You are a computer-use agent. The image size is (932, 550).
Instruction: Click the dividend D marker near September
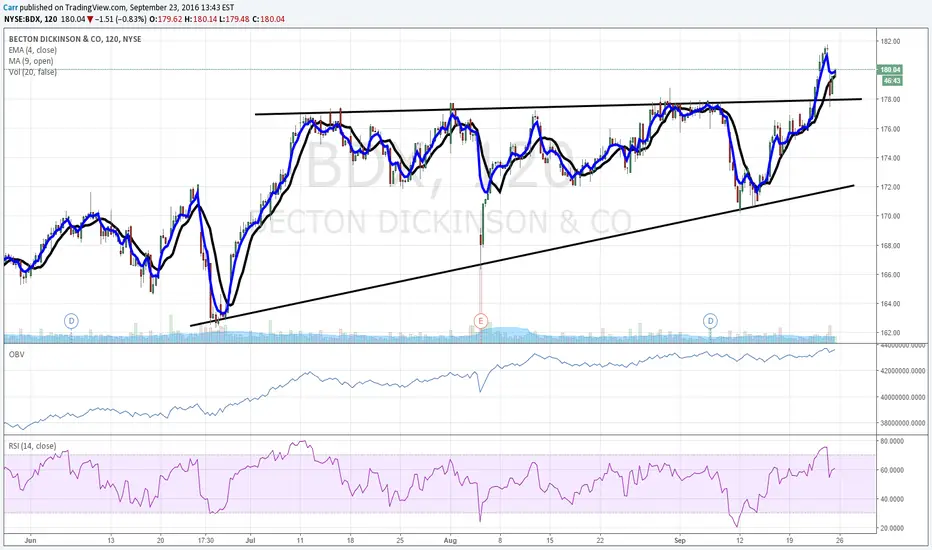point(710,321)
